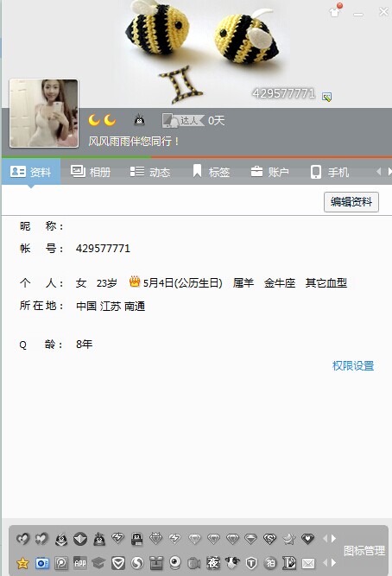The width and height of the screenshot is (392, 576).
Task: Click the gift box icon
Action: click(x=156, y=563)
